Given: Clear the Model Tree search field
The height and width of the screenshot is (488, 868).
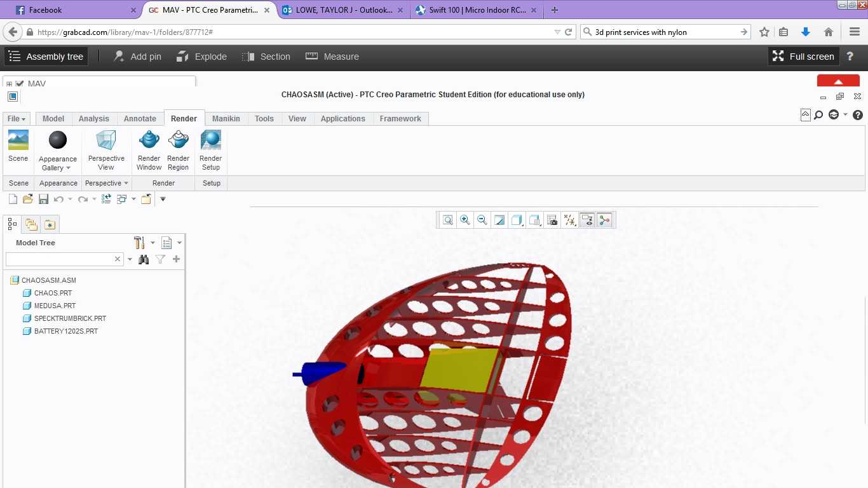Looking at the screenshot, I should 118,259.
